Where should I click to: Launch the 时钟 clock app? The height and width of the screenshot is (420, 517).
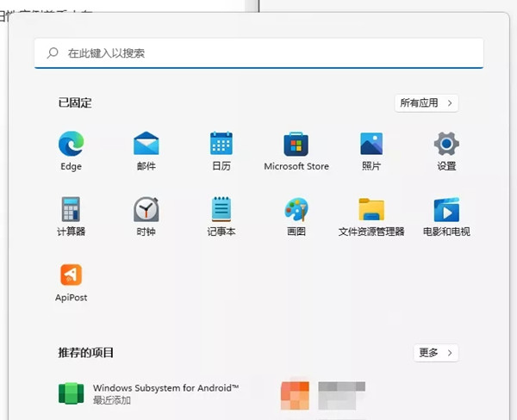point(146,209)
